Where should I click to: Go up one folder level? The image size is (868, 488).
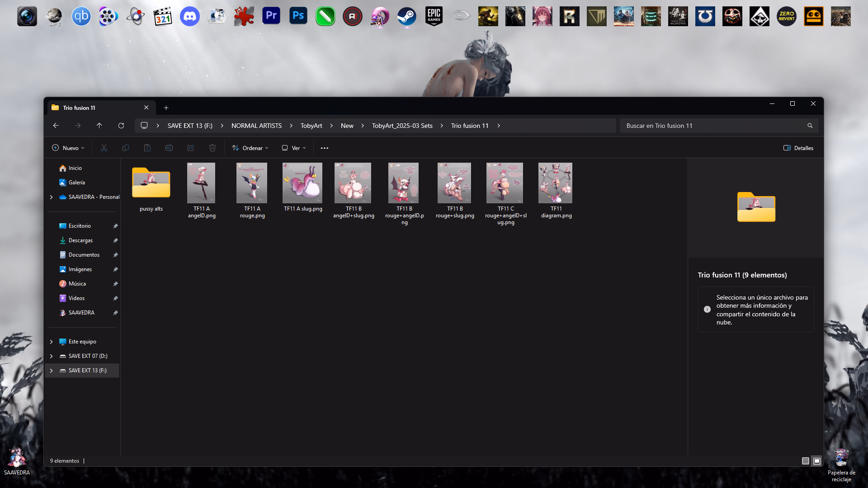tap(99, 126)
